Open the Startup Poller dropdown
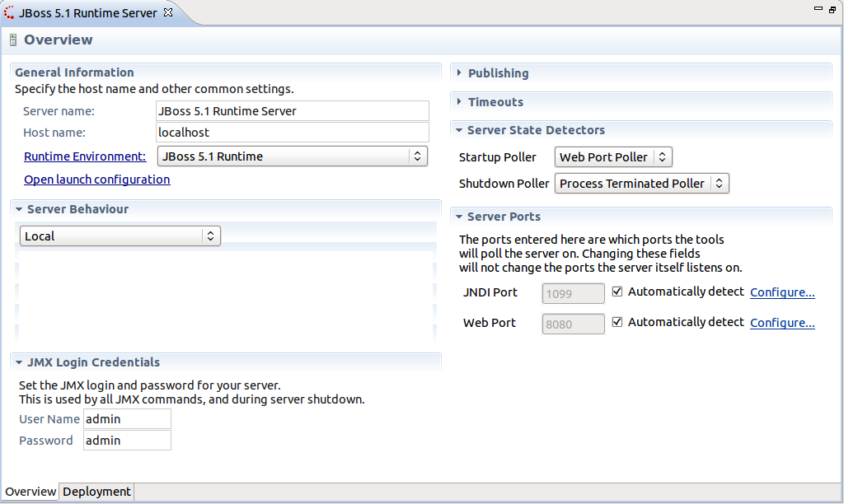This screenshot has width=844, height=504. click(613, 157)
